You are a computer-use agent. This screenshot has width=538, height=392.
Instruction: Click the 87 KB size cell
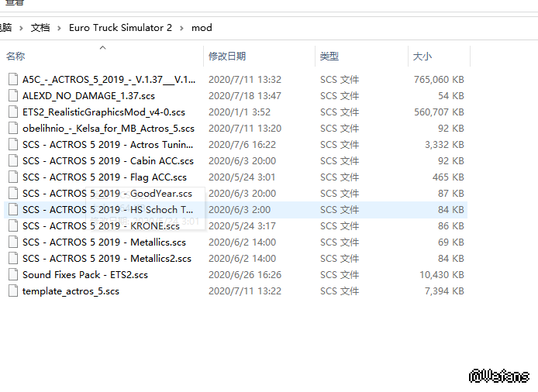coord(451,194)
